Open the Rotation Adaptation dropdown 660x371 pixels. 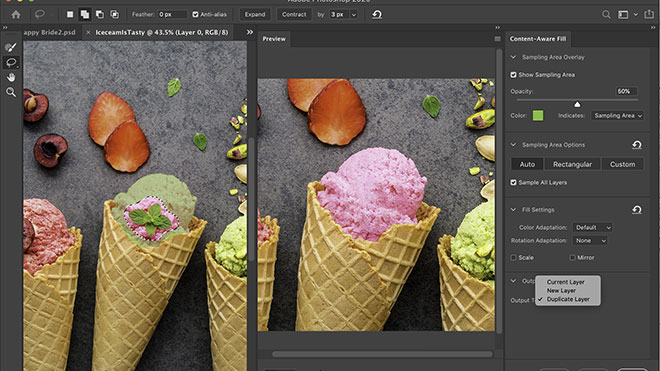click(x=590, y=241)
